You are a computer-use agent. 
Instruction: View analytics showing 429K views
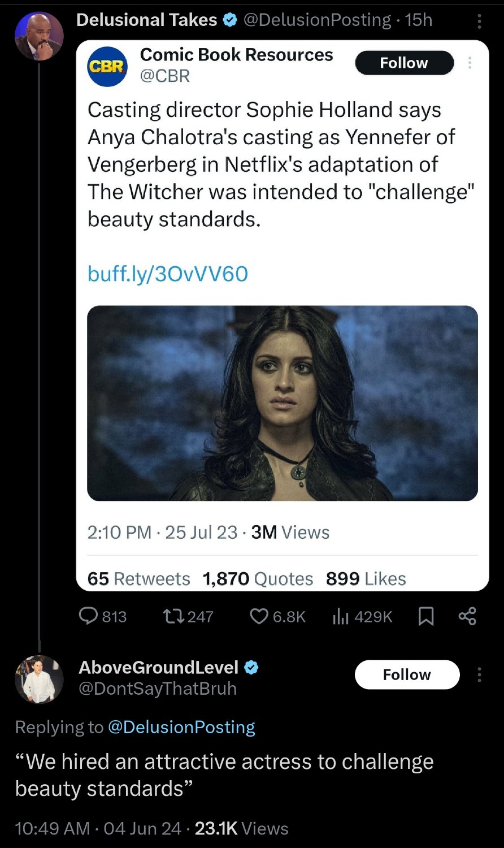[x=341, y=616]
